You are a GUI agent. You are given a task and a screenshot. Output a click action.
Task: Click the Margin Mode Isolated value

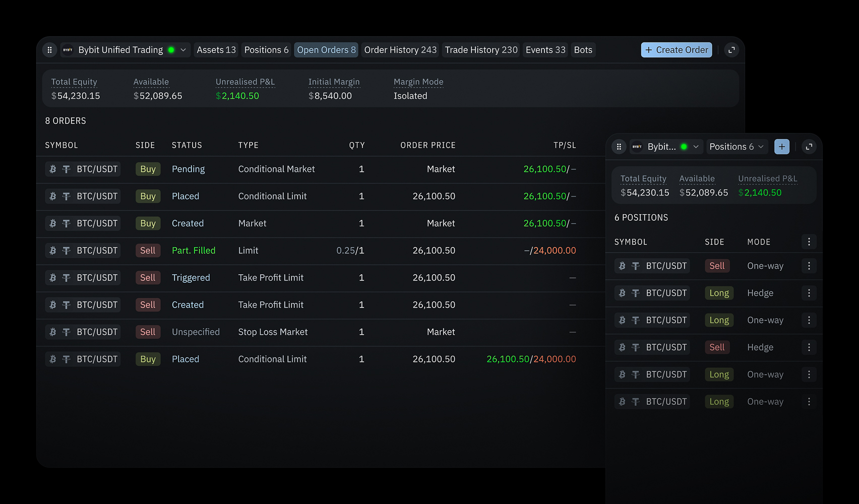[x=410, y=96]
